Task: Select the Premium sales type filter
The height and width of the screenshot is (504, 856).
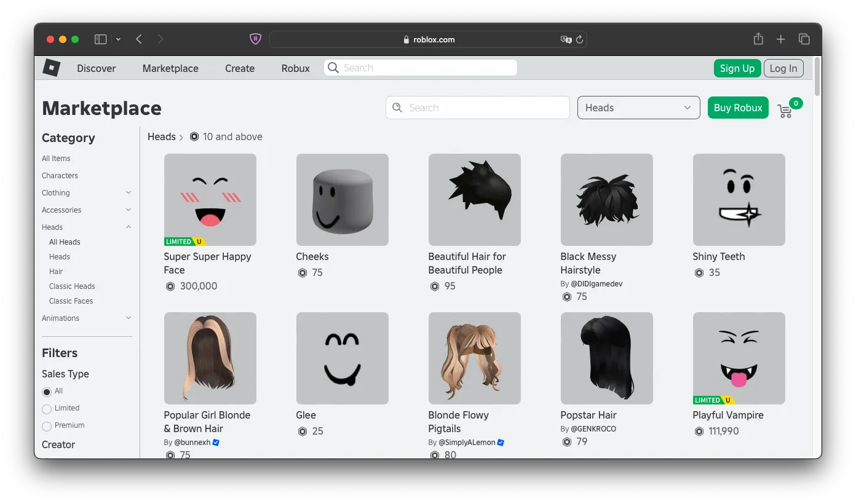Action: coord(46,425)
